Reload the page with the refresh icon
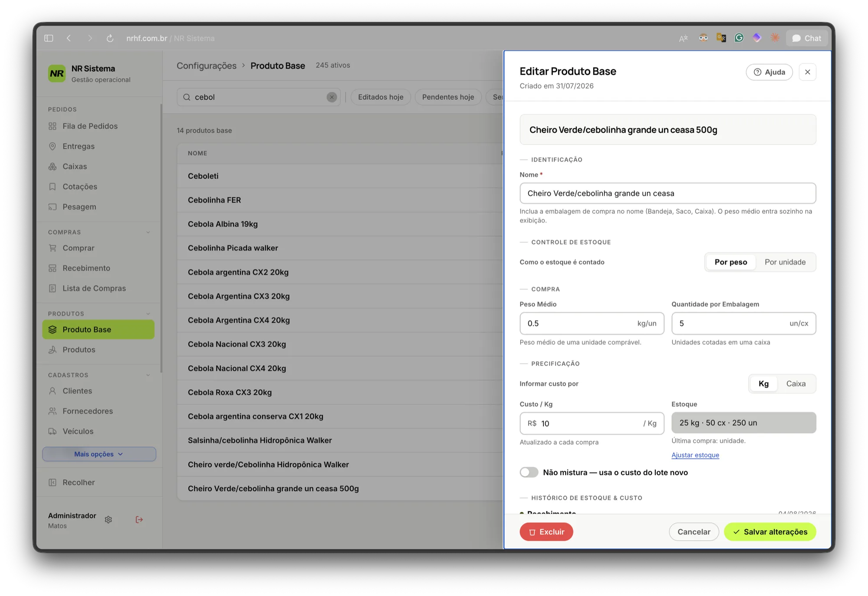868x596 pixels. 110,38
